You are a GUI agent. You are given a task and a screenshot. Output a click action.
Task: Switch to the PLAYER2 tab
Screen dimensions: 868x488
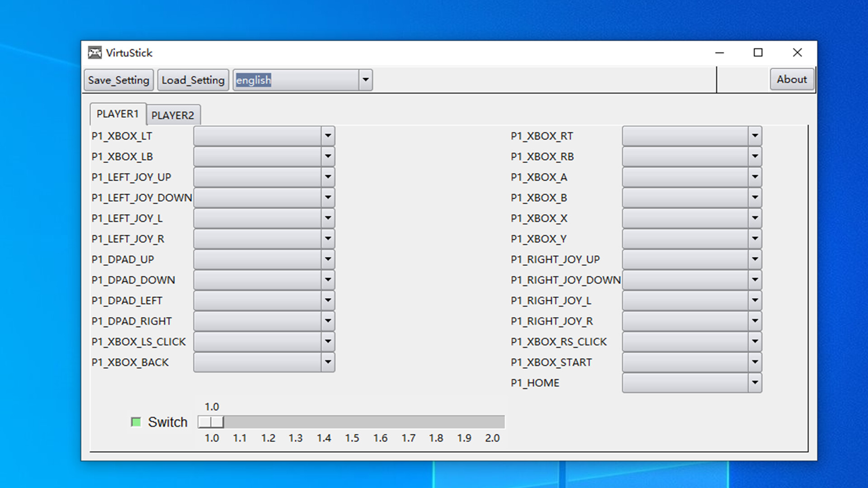point(174,115)
